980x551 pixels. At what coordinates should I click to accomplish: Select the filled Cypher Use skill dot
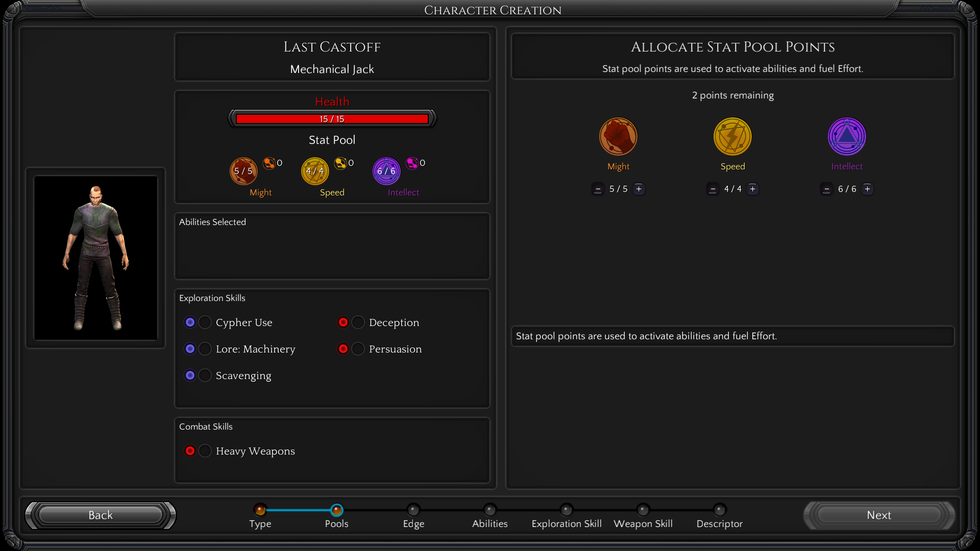point(190,322)
